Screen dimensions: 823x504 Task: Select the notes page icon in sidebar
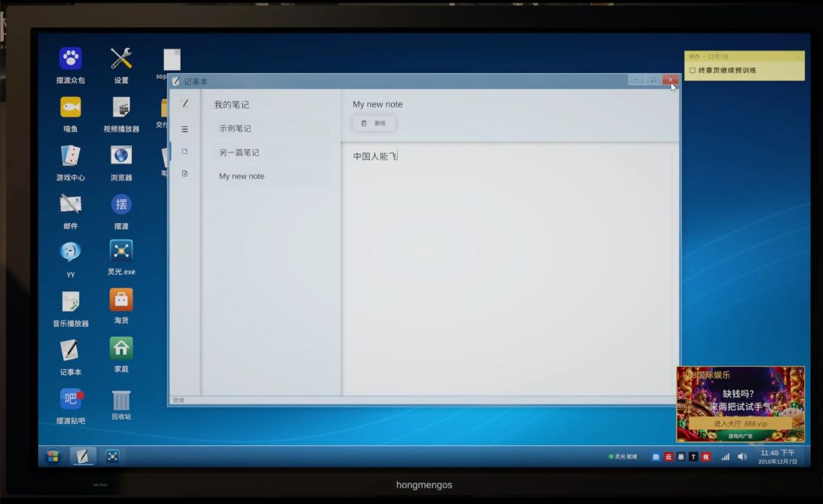tap(184, 152)
